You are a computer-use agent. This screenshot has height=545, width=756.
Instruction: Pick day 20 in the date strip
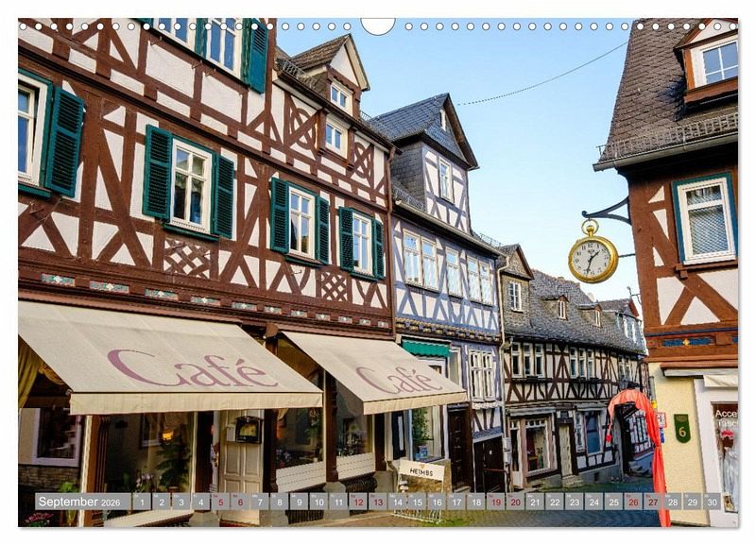point(515,502)
